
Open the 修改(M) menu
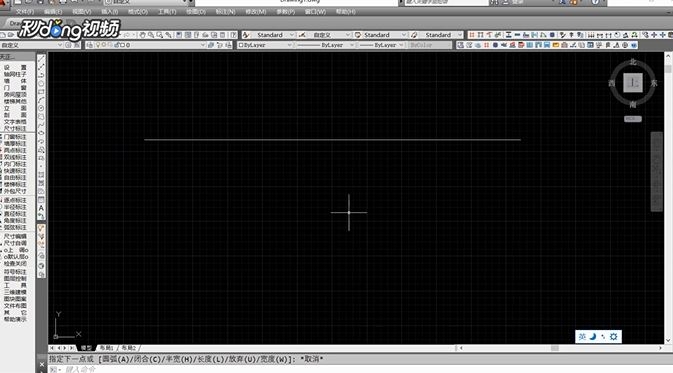(x=256, y=12)
